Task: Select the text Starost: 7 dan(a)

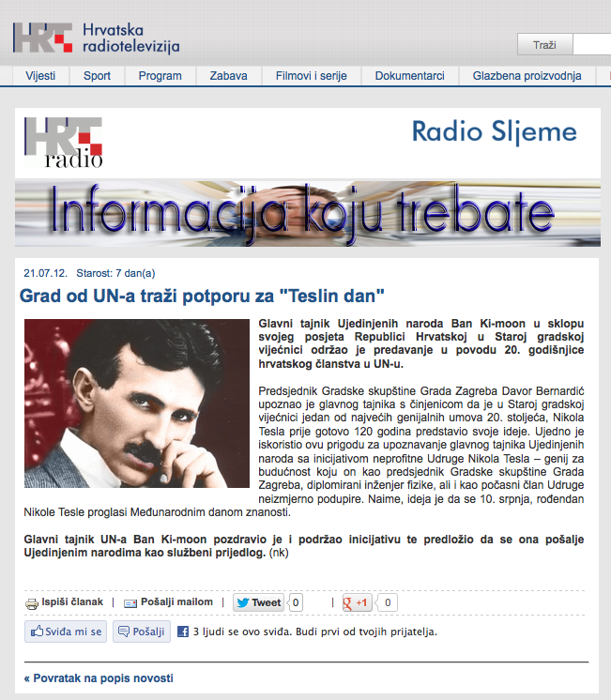Action: tap(115, 273)
